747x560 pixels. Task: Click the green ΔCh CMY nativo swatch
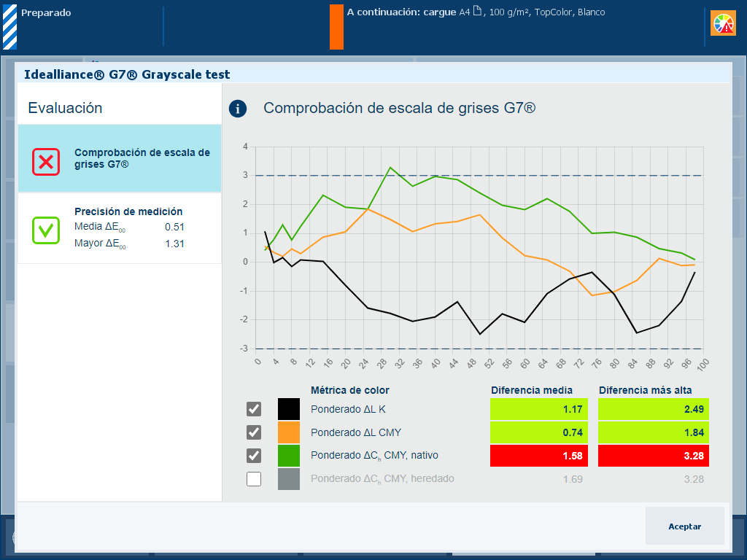pyautogui.click(x=289, y=456)
